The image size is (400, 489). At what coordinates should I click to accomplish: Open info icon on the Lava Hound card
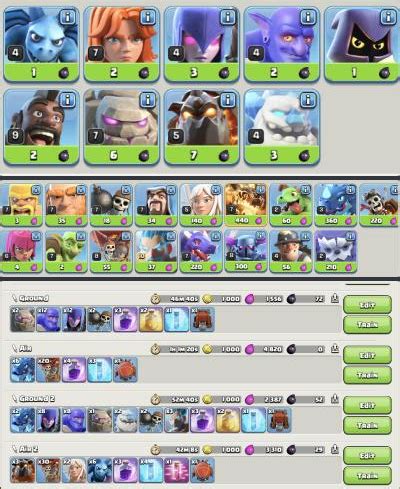[228, 100]
